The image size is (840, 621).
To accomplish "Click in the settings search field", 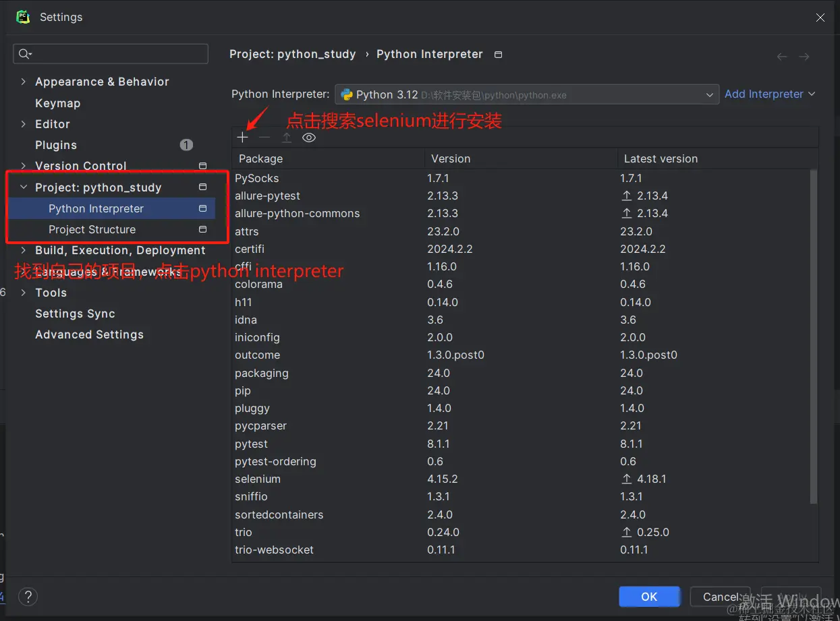I will [x=111, y=54].
